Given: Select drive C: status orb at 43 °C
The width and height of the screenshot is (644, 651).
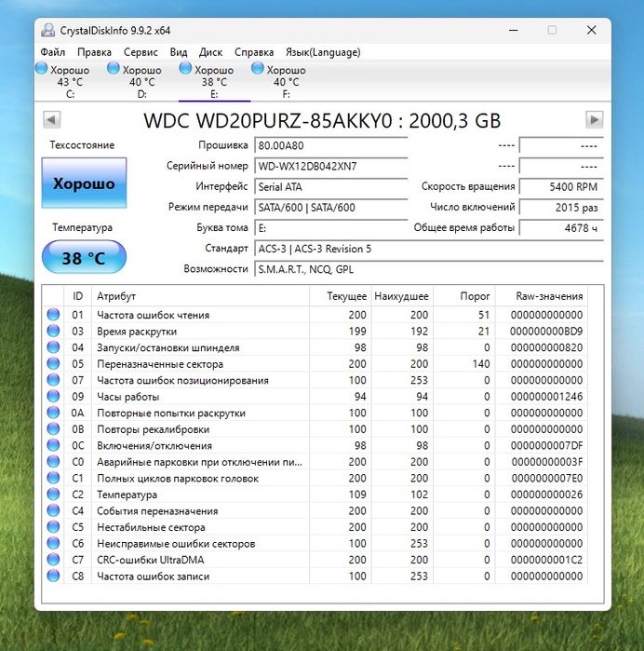Looking at the screenshot, I should [42, 68].
